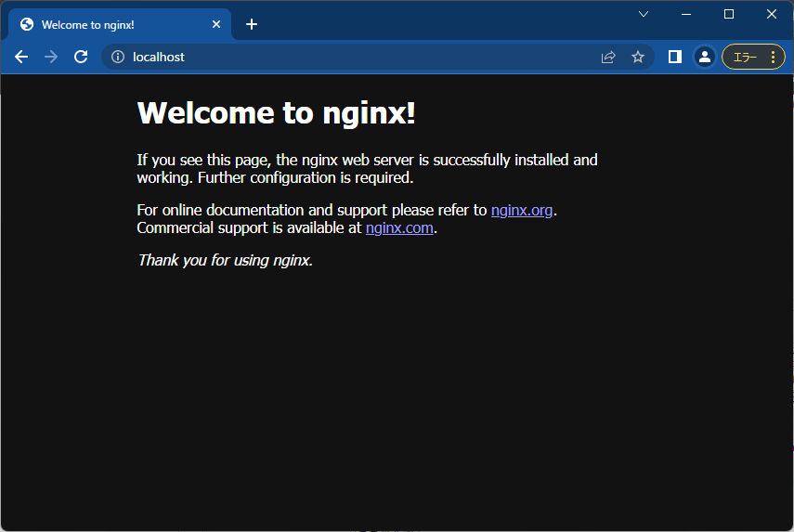Close the browser window
Image resolution: width=794 pixels, height=532 pixels.
[x=771, y=14]
